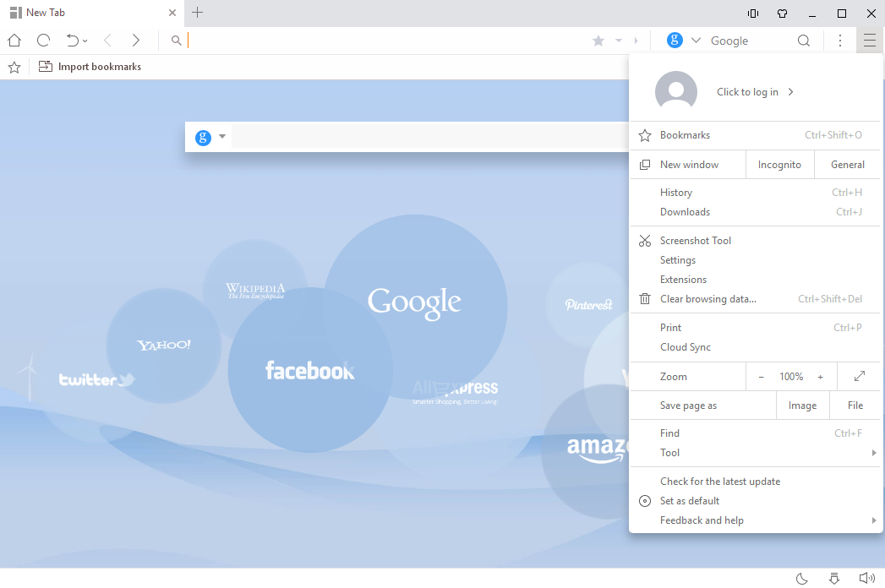Click Set as default
The height and width of the screenshot is (588, 885).
click(x=755, y=501)
